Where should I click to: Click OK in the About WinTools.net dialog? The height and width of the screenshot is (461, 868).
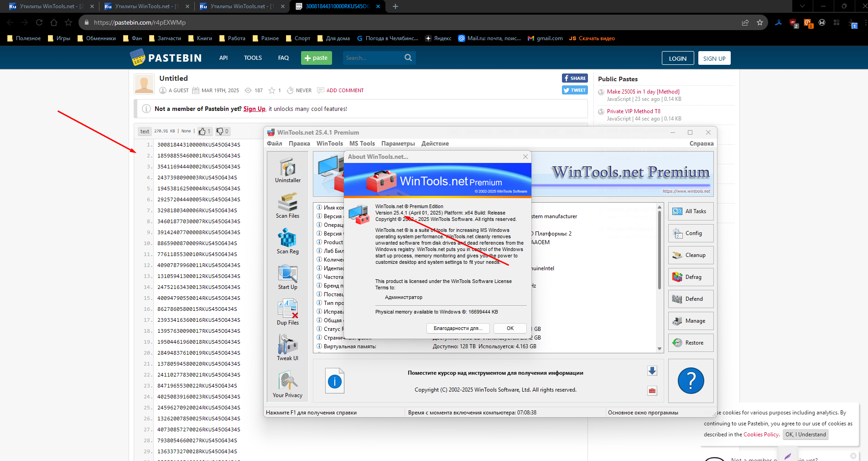(x=510, y=328)
